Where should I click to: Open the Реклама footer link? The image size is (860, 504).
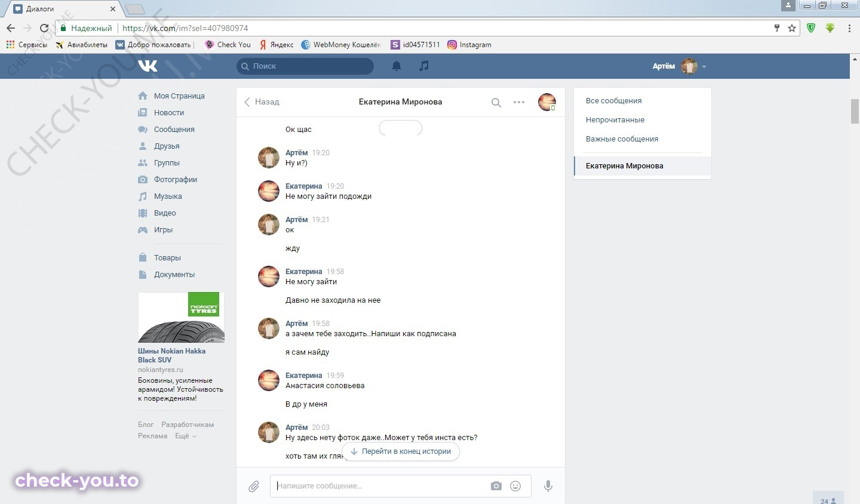click(153, 436)
